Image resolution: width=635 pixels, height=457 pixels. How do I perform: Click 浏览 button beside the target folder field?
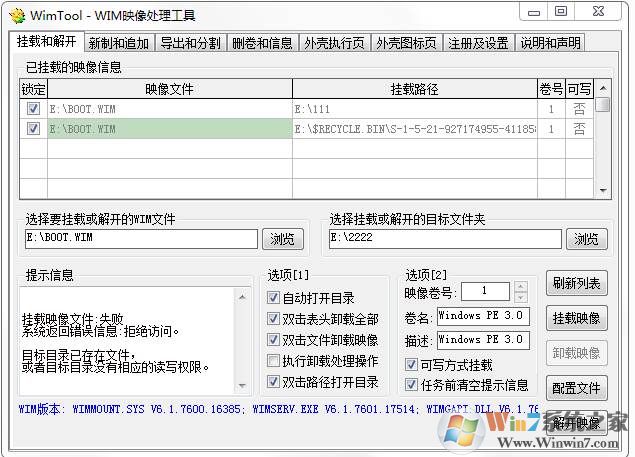(x=587, y=239)
